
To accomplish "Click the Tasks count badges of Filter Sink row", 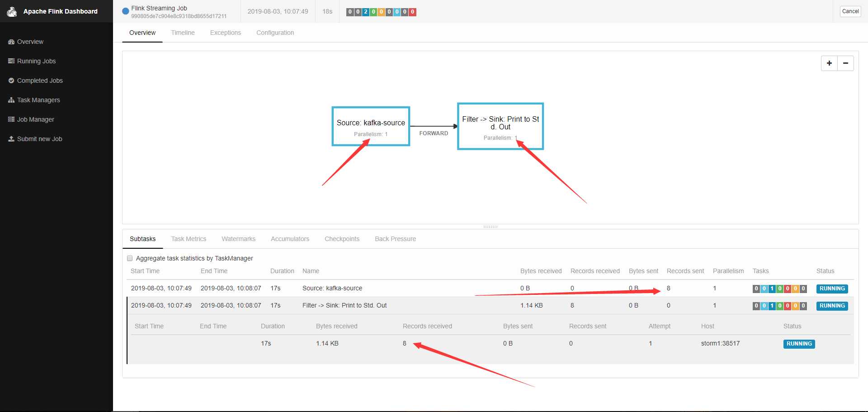I will tap(779, 306).
